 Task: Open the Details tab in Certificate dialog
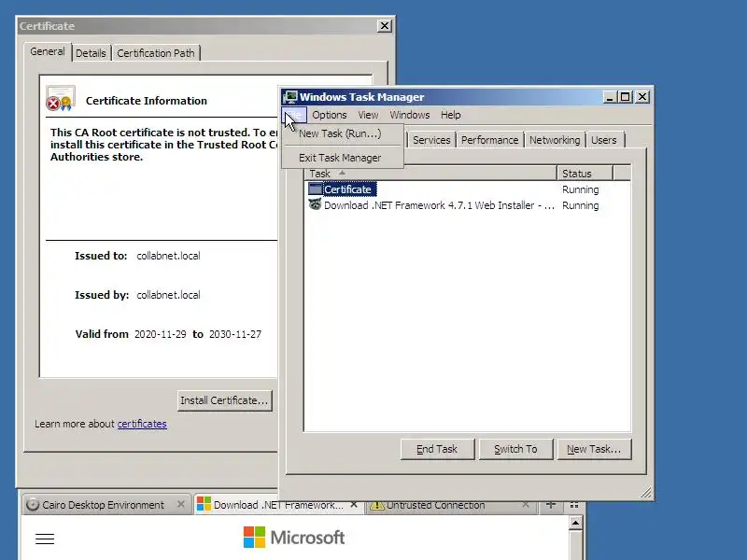[x=91, y=53]
